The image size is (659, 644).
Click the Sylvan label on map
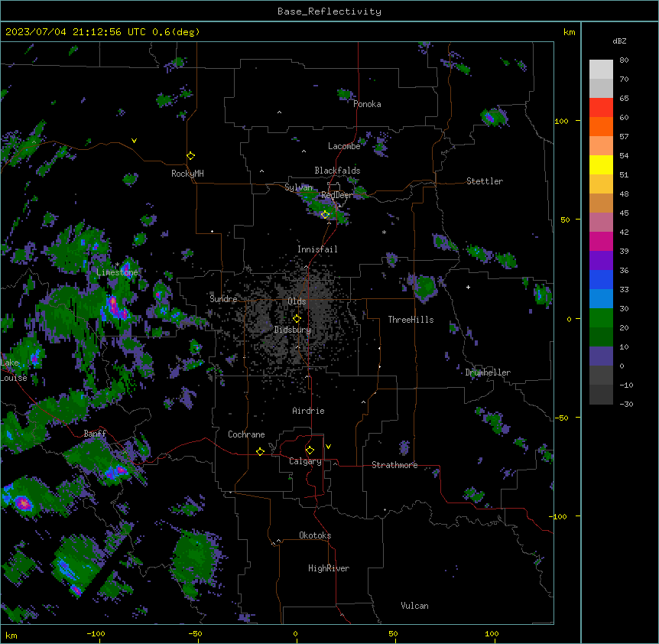(x=298, y=187)
